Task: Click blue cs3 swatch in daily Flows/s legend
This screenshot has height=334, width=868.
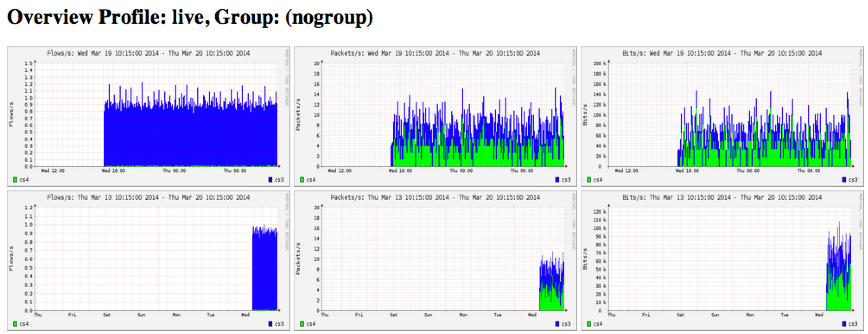Action: (270, 180)
